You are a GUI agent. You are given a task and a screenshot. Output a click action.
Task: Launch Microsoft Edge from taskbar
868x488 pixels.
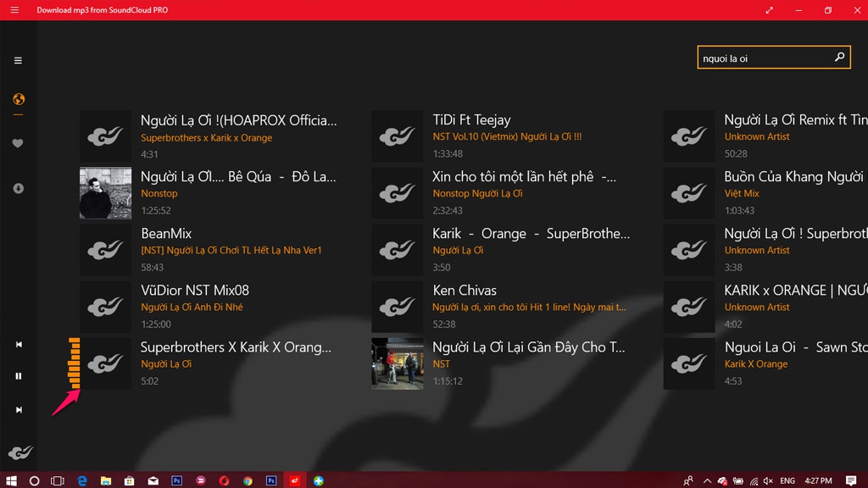(82, 481)
